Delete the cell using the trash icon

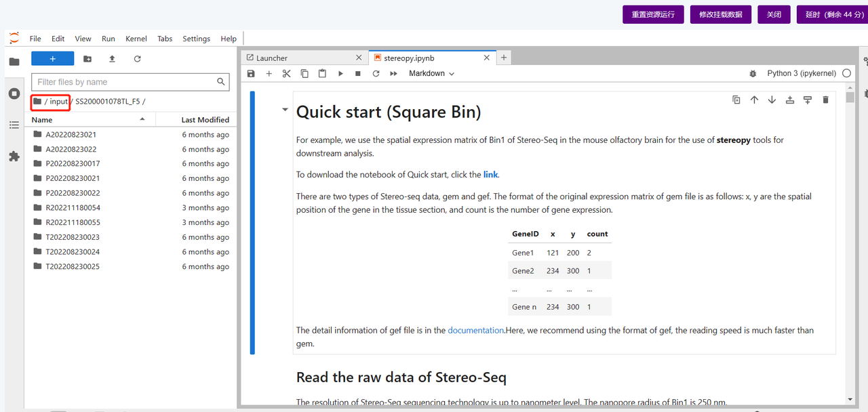point(825,100)
